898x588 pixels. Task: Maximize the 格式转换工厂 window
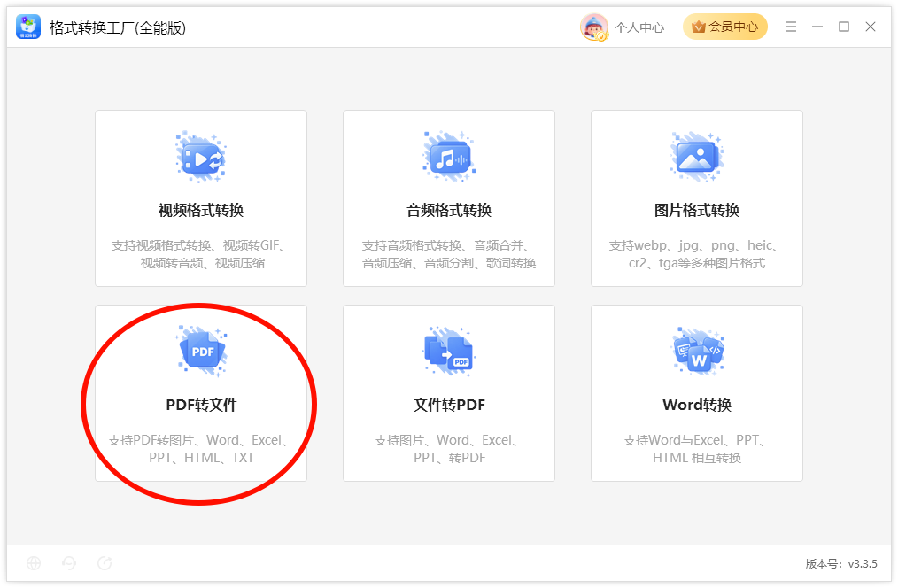click(844, 27)
